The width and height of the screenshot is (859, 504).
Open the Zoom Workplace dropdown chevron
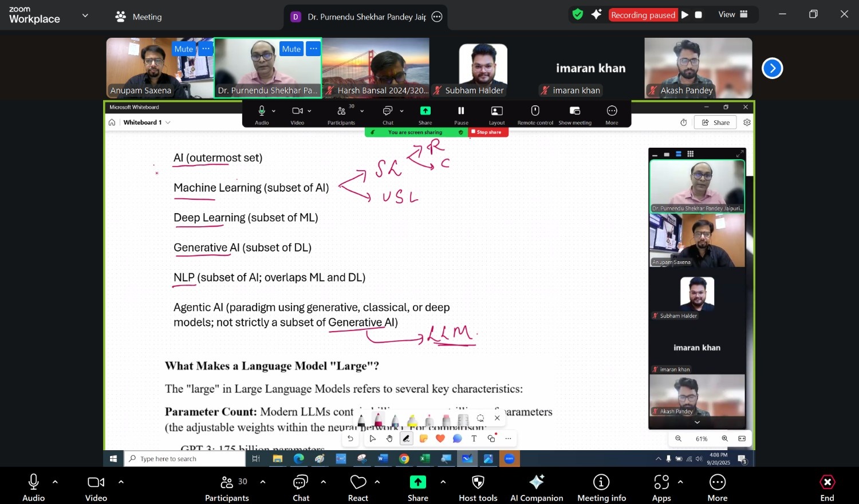pyautogui.click(x=85, y=15)
